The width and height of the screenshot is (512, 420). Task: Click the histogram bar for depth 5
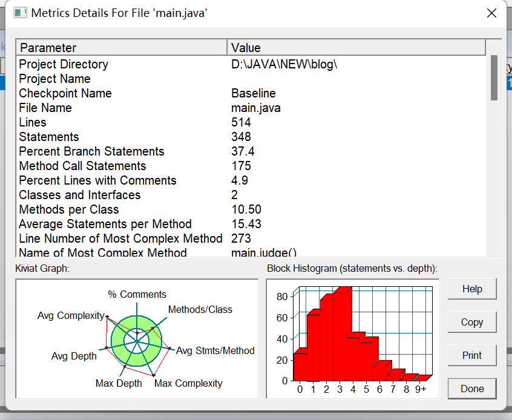coord(366,361)
